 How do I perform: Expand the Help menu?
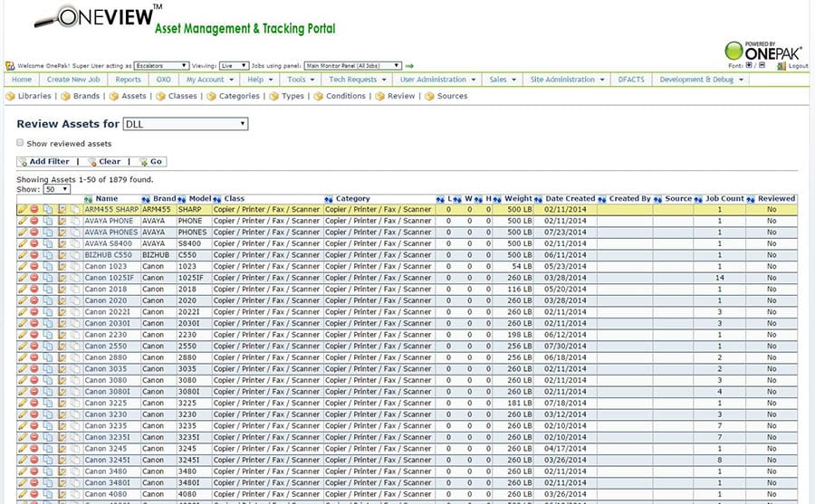tap(260, 80)
